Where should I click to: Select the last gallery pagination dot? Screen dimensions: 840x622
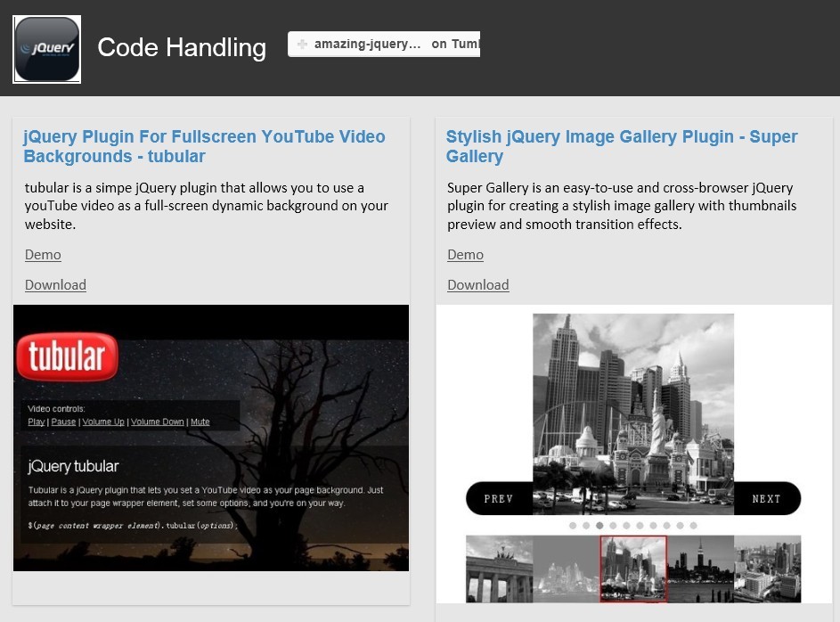tap(693, 526)
